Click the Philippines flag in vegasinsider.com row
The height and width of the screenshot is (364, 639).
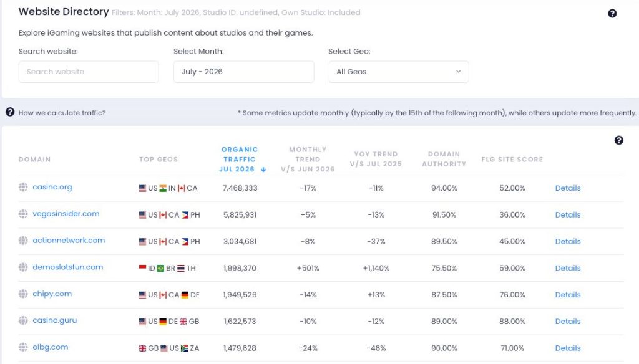click(185, 215)
